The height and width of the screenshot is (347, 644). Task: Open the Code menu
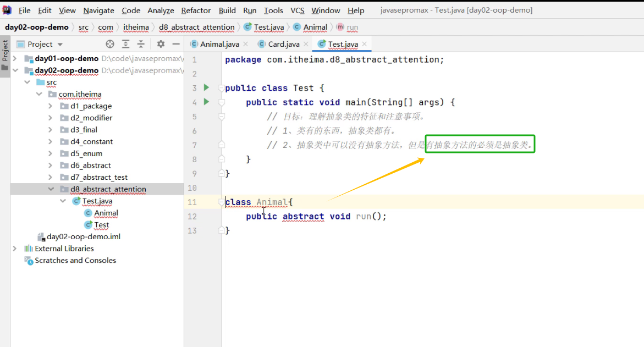tap(130, 10)
